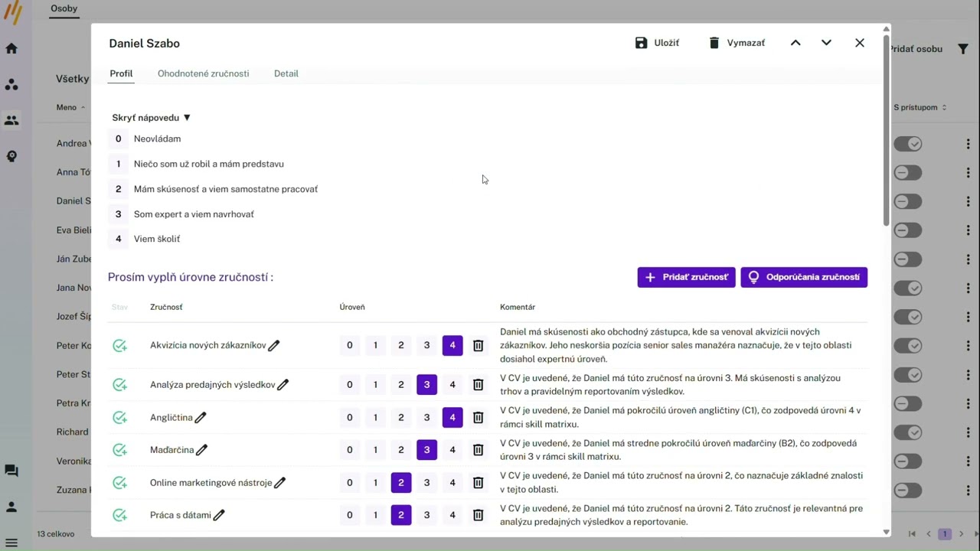Close the Daniel Szabo dialog
980x551 pixels.
click(x=860, y=43)
